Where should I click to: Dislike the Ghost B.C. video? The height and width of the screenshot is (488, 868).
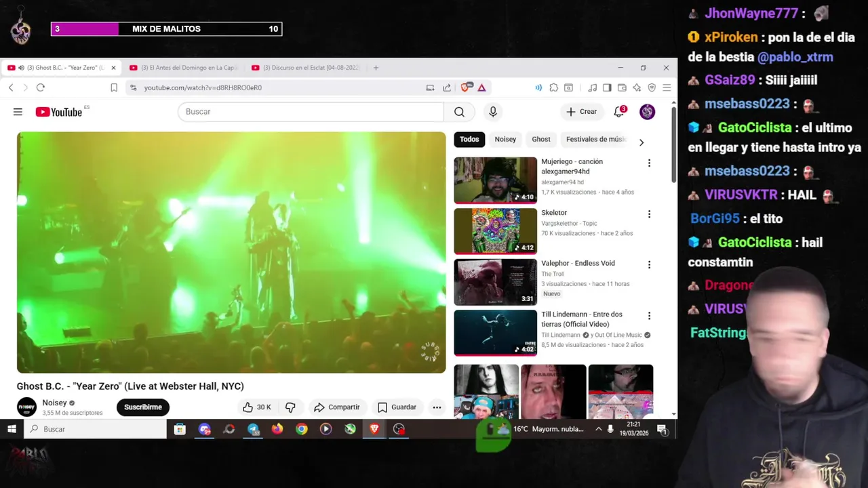pos(290,407)
